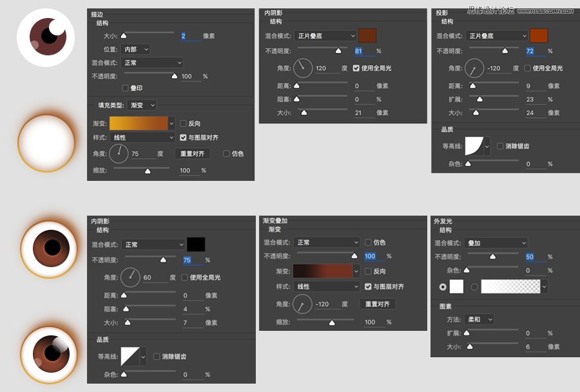
Task: Open the white color swatch in Outer Glow
Action: 456,286
